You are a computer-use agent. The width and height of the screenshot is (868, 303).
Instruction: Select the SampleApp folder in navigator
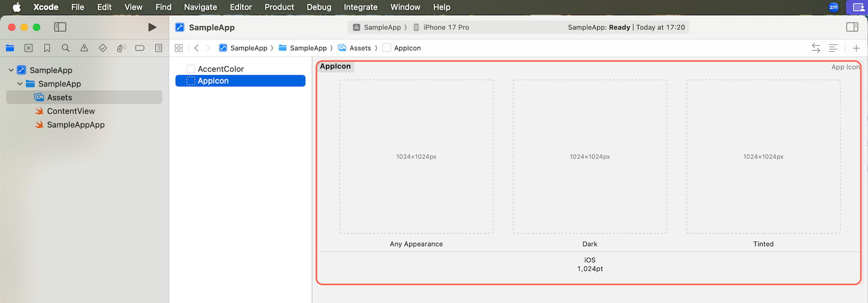click(59, 84)
